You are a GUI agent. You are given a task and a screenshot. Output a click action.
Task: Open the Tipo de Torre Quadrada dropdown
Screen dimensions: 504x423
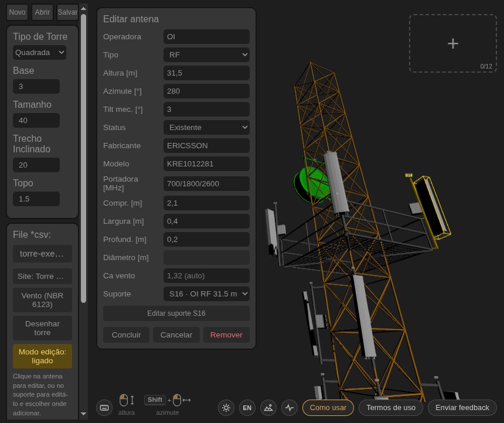point(39,52)
